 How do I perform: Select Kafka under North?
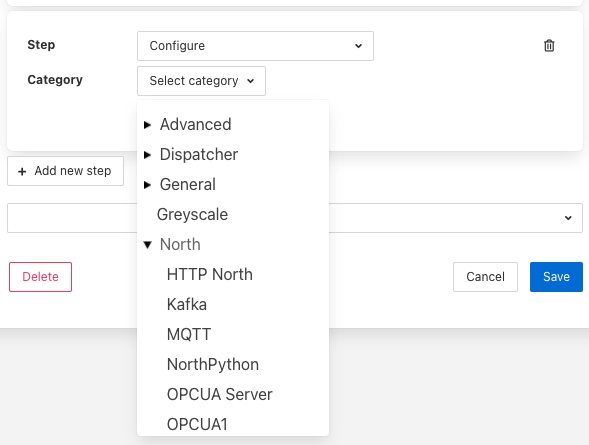click(187, 305)
